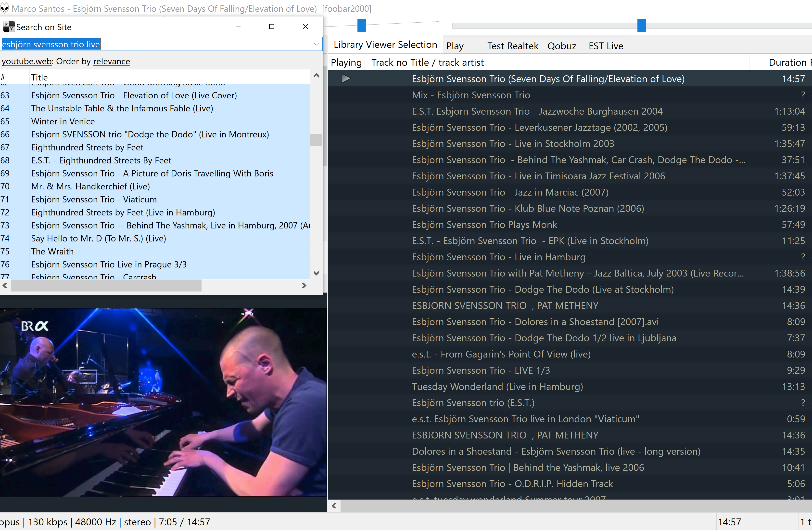Click the foobar2000 alien logo in title bar
The image size is (812, 530).
[x=4, y=8]
